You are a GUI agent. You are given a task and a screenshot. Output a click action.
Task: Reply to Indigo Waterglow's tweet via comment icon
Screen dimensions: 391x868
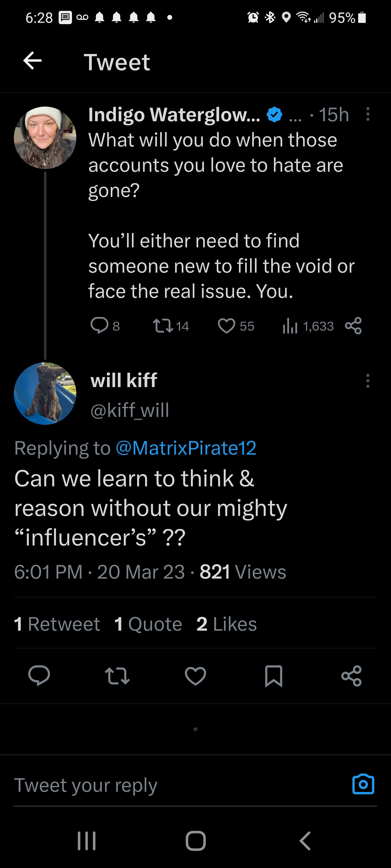(99, 325)
